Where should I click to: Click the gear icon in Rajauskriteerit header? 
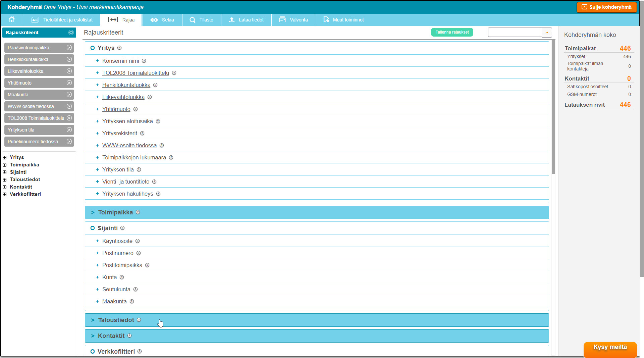point(71,33)
